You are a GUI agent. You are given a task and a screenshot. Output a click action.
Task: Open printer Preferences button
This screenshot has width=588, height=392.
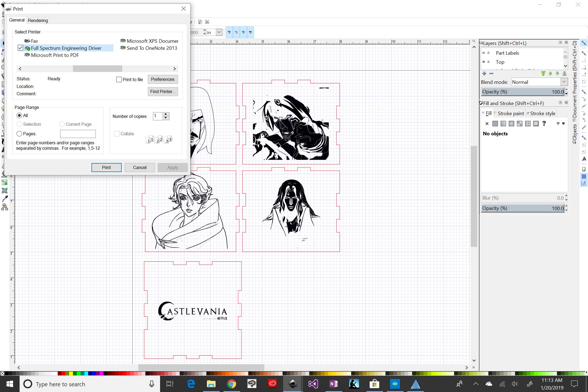pos(163,79)
